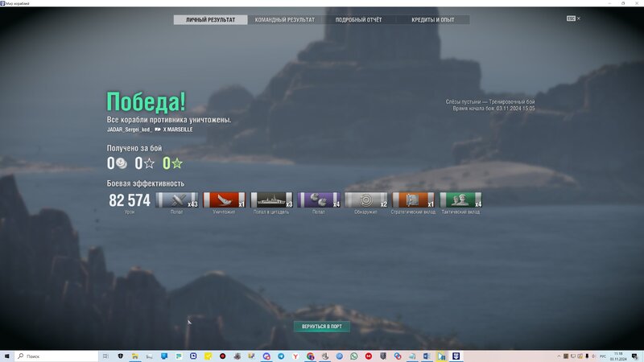This screenshot has width=644, height=362.
Task: Open the Windows Start menu
Action: pos(7,356)
